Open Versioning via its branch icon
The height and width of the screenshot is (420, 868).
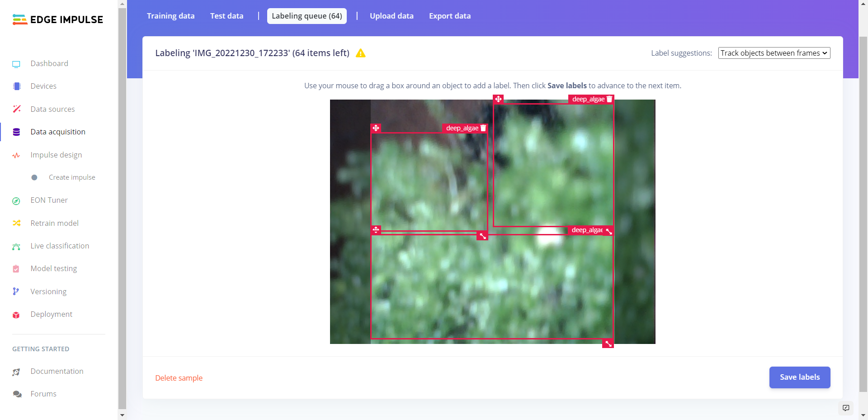point(16,291)
